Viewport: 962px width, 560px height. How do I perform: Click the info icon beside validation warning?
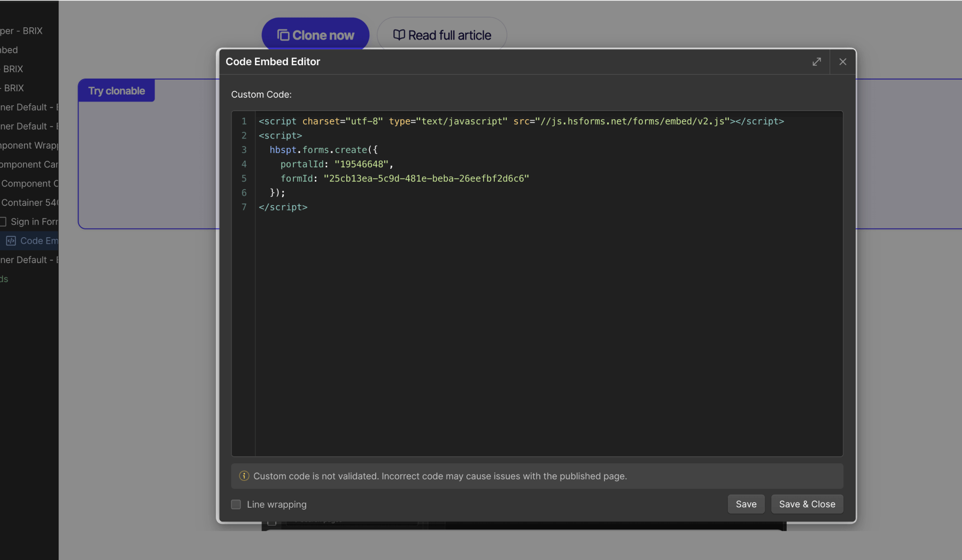[x=244, y=476]
